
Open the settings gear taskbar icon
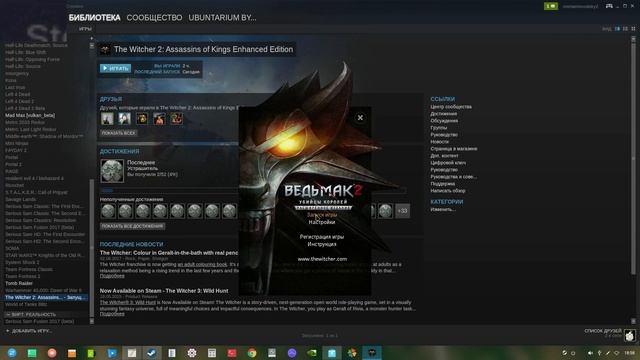click(x=192, y=353)
